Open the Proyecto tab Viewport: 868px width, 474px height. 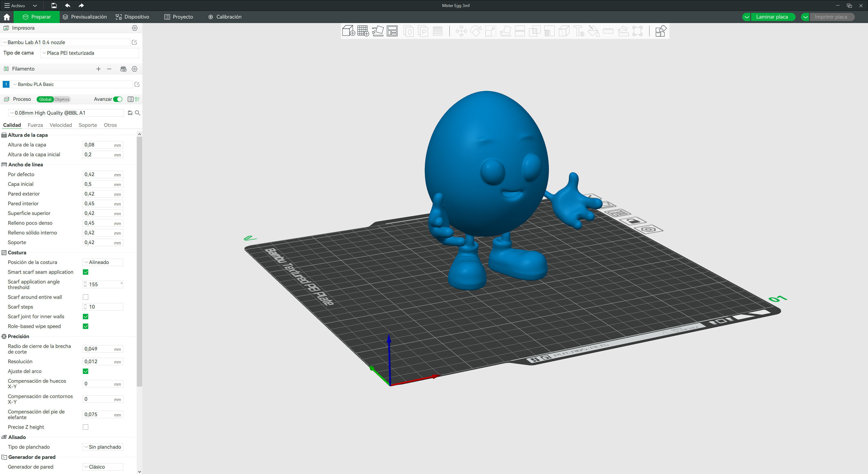tap(179, 17)
